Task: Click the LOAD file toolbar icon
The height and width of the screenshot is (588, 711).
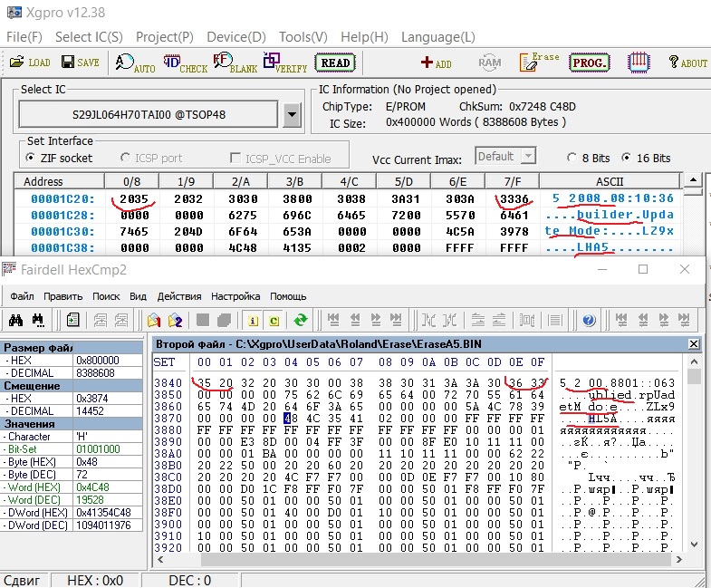Action: pyautogui.click(x=29, y=63)
